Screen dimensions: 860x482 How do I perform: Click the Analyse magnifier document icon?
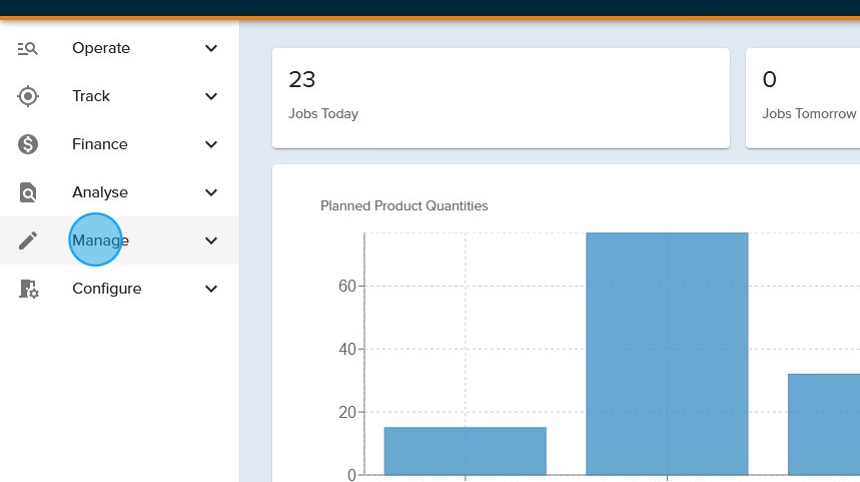click(x=28, y=192)
